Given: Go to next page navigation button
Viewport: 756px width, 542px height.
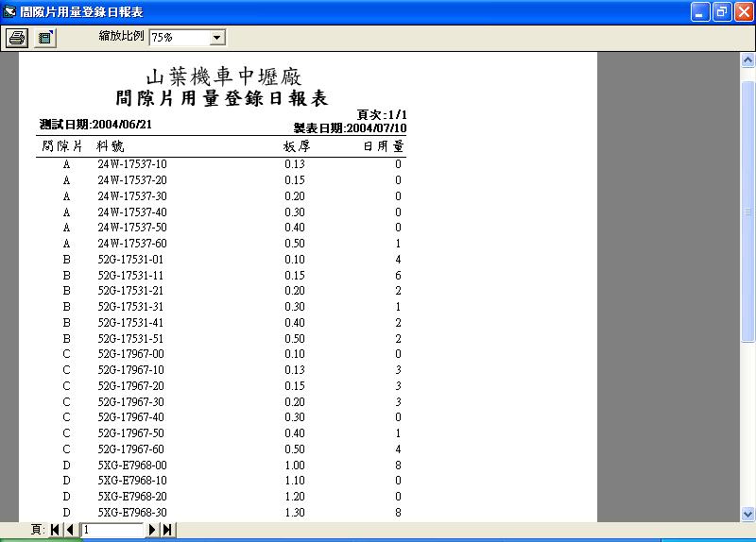Looking at the screenshot, I should click(152, 530).
